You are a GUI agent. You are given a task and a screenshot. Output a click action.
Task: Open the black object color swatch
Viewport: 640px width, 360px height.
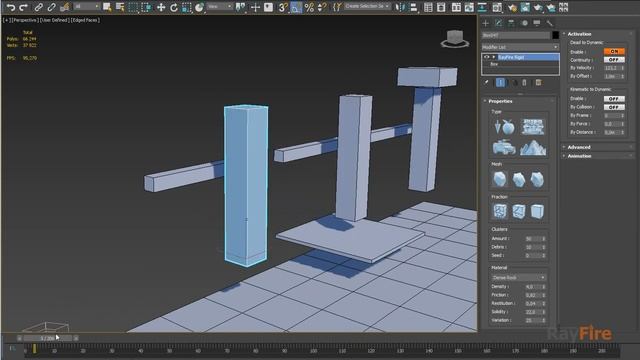coord(556,35)
